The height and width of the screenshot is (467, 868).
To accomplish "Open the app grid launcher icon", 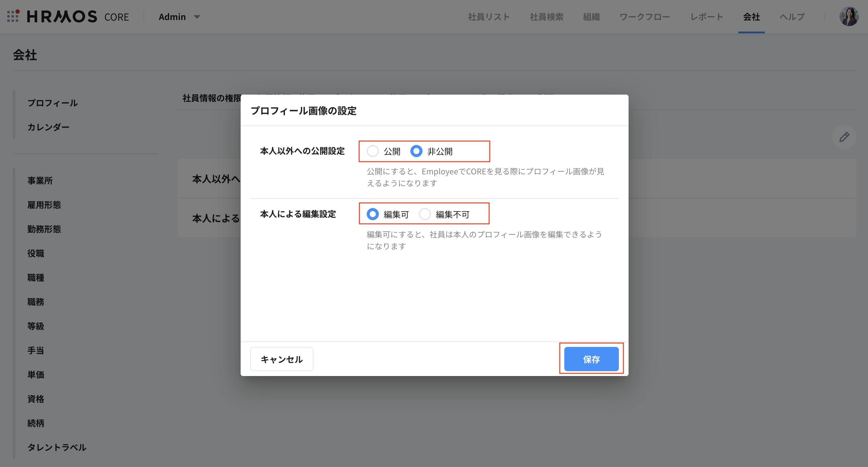I will pyautogui.click(x=13, y=16).
